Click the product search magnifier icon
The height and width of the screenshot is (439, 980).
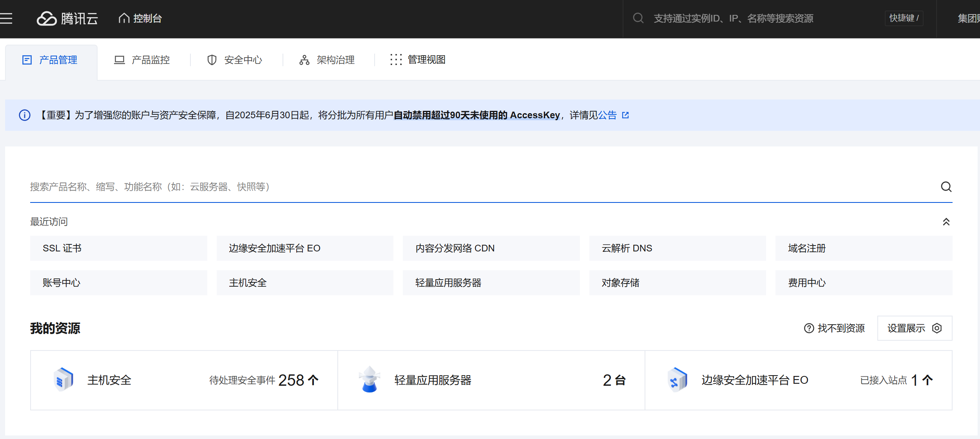pyautogui.click(x=946, y=187)
